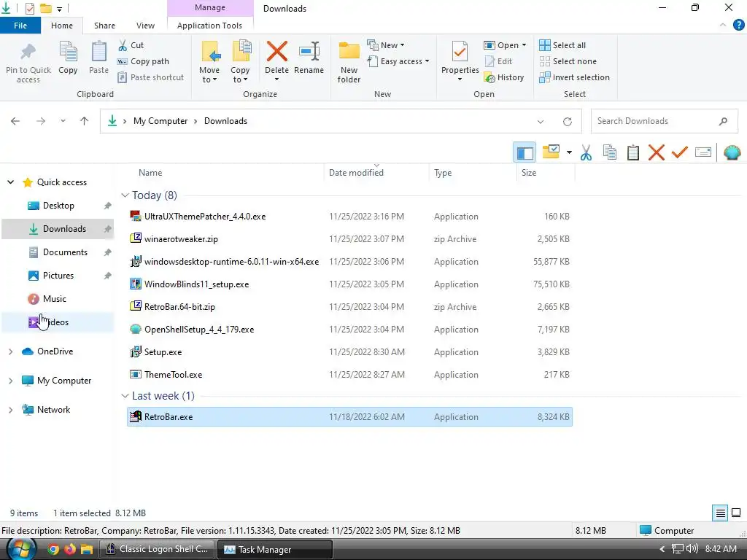This screenshot has width=747, height=560.
Task: Open recent locations dropdown arrow
Action: point(63,122)
